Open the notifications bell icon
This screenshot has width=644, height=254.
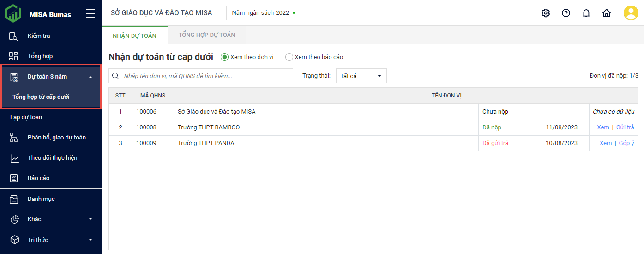(x=586, y=13)
